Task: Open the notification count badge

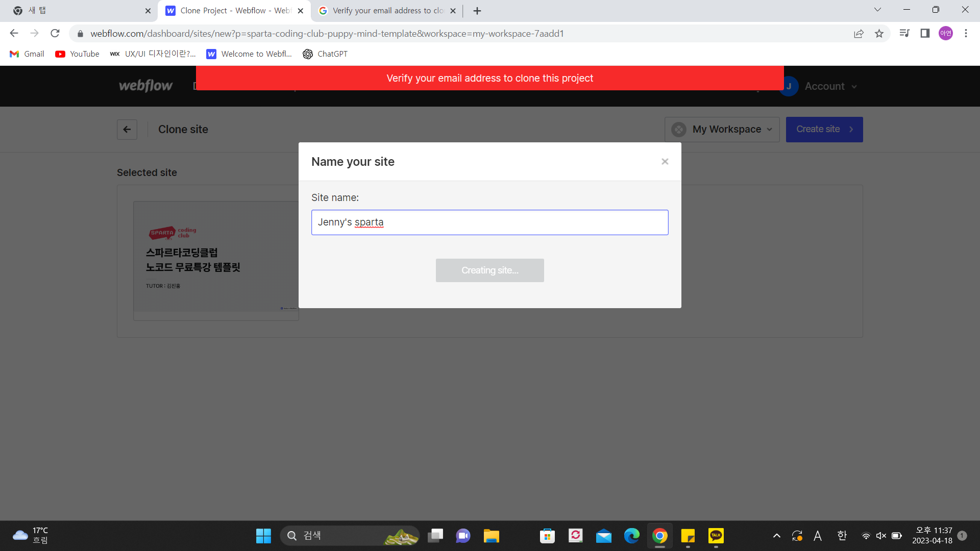Action: (x=962, y=536)
